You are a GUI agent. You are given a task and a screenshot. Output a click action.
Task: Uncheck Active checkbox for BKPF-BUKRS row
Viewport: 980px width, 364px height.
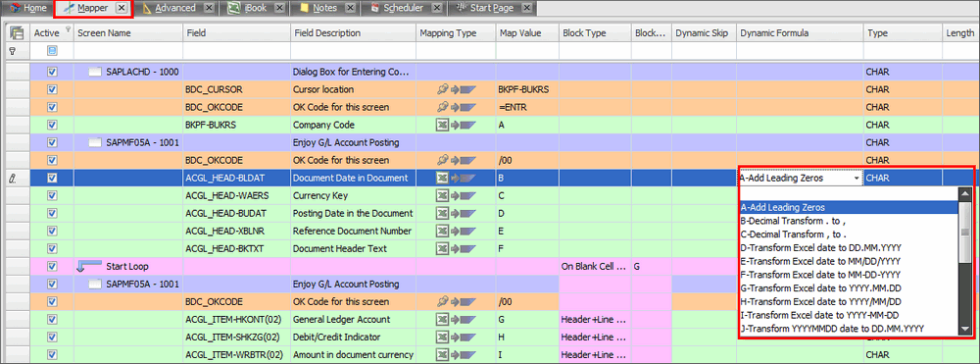[x=53, y=125]
